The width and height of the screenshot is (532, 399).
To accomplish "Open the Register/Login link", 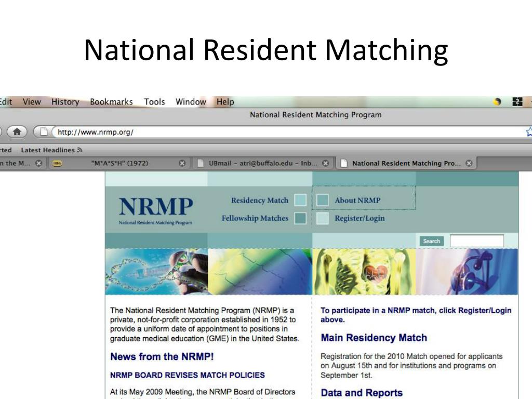I will [360, 218].
